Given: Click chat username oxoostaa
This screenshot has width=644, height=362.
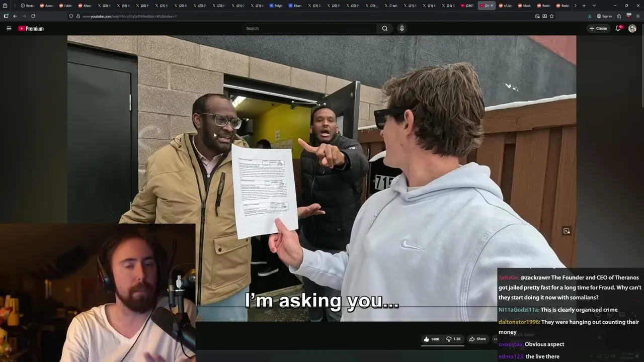Looking at the screenshot, I should (x=511, y=344).
